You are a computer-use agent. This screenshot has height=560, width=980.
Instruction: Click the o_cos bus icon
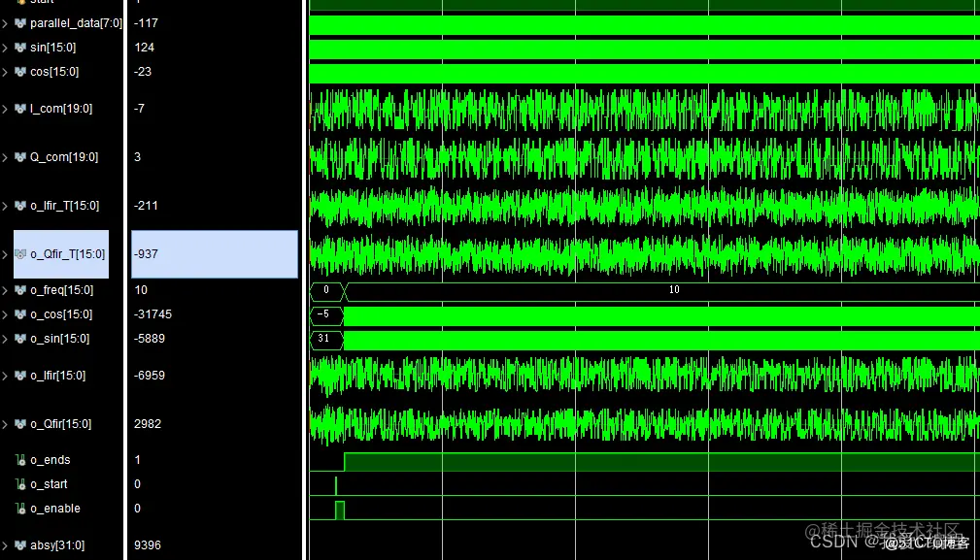[x=20, y=314]
